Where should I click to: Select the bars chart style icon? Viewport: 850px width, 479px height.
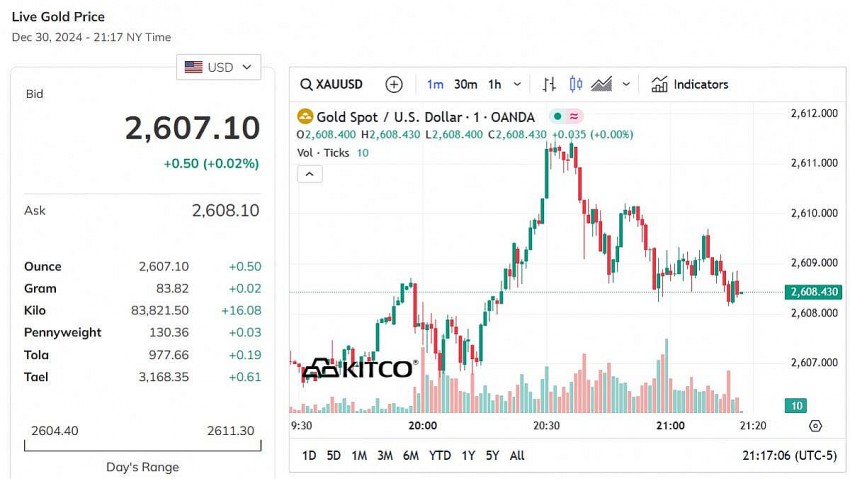click(549, 85)
